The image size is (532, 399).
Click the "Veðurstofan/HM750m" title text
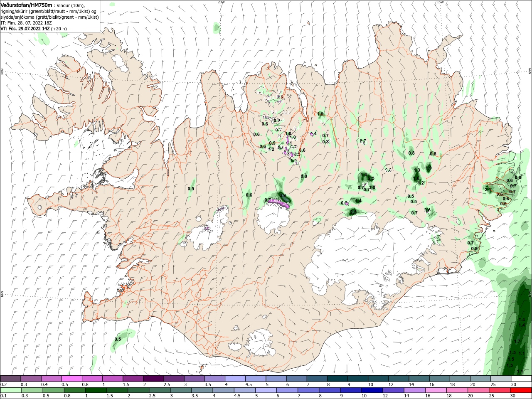(27, 5)
